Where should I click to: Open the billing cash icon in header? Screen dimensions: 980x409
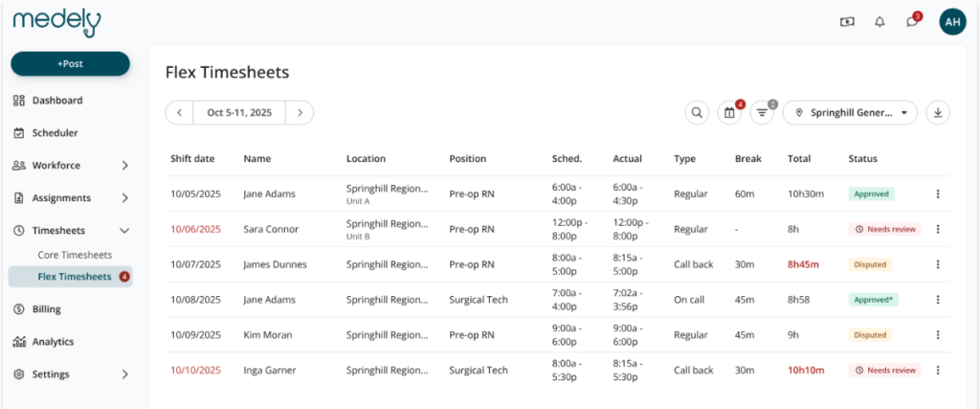coord(847,22)
